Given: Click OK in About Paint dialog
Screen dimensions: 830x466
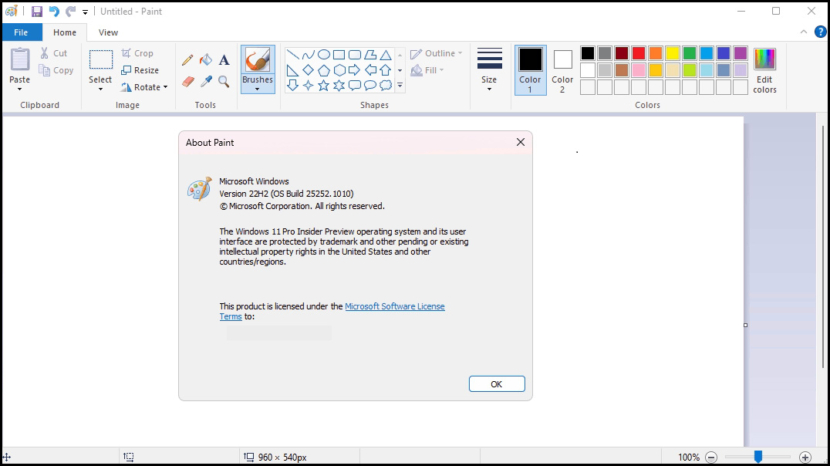Looking at the screenshot, I should [x=497, y=384].
